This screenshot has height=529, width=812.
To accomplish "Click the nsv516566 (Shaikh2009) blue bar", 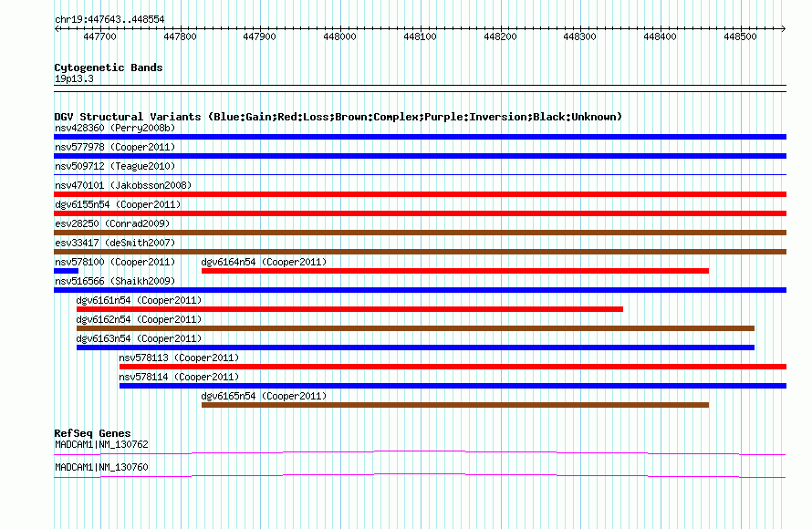I will point(420,290).
